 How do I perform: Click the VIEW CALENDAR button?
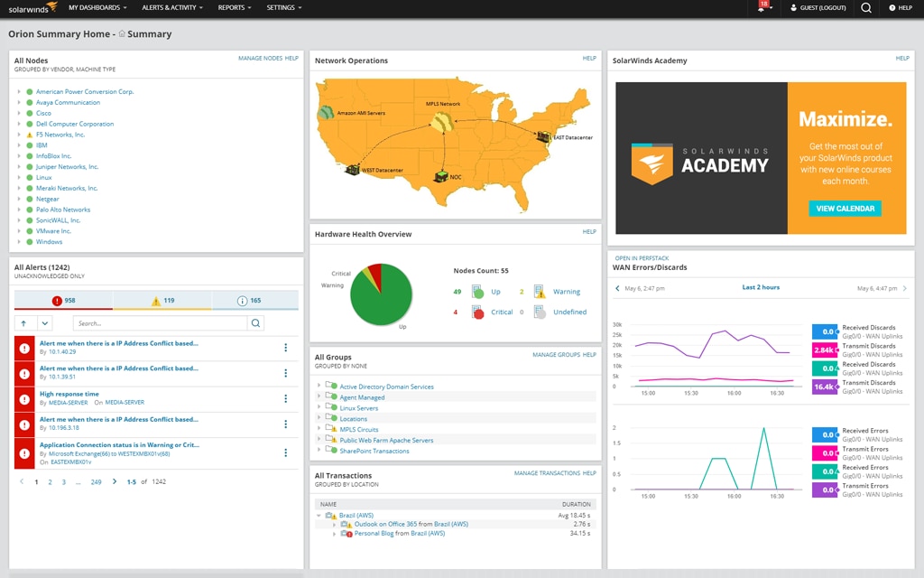pyautogui.click(x=845, y=209)
